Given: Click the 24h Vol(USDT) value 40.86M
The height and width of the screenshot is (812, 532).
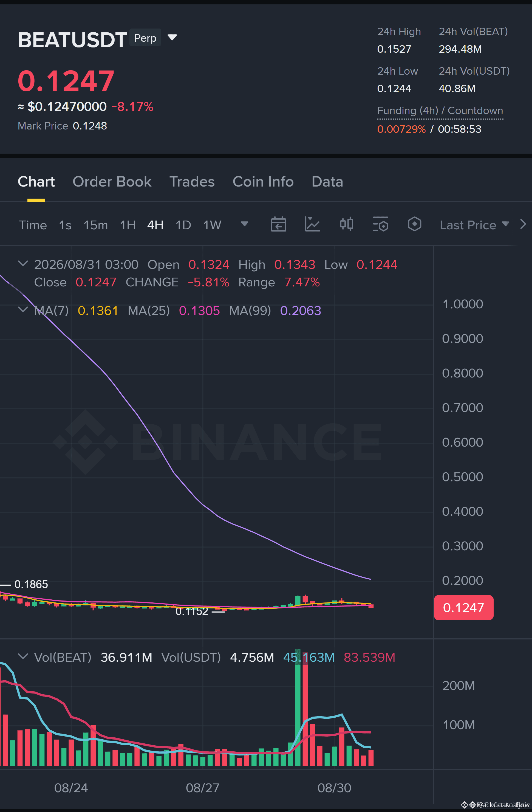Looking at the screenshot, I should click(457, 89).
